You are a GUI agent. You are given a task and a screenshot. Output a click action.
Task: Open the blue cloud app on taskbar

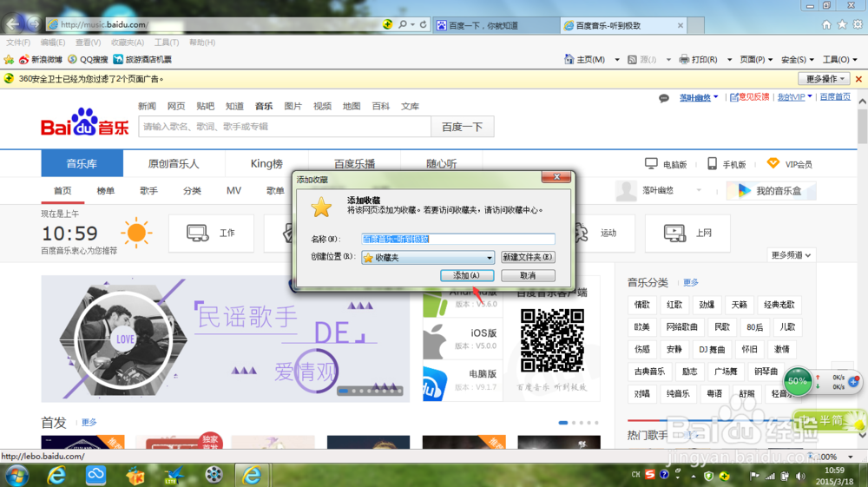pos(95,476)
